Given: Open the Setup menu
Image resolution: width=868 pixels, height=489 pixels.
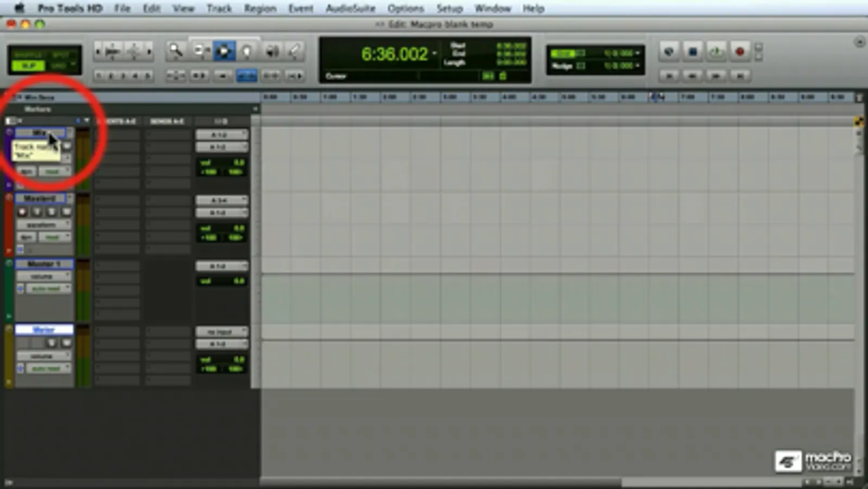Looking at the screenshot, I should (449, 8).
